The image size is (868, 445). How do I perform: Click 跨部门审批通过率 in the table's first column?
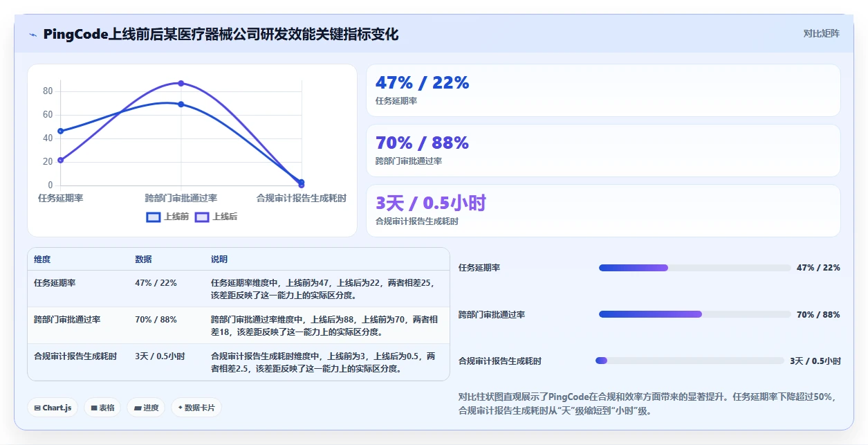67,320
